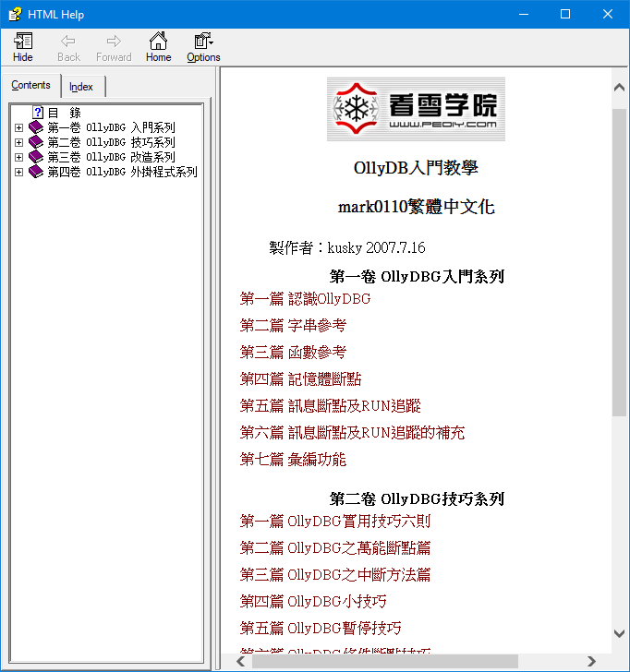The height and width of the screenshot is (672, 630).
Task: Expand 第四卷 OllyDBG 外掛程式系列 node
Action: coord(18,173)
